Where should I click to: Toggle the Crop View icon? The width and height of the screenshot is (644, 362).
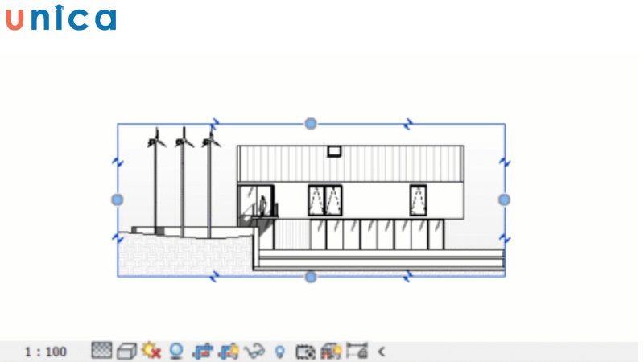coord(203,352)
